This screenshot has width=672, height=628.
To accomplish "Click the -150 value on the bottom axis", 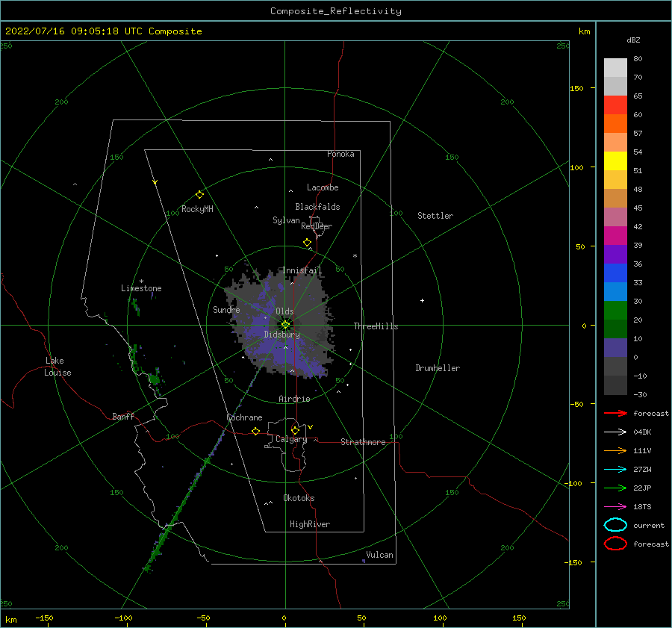I will [44, 618].
